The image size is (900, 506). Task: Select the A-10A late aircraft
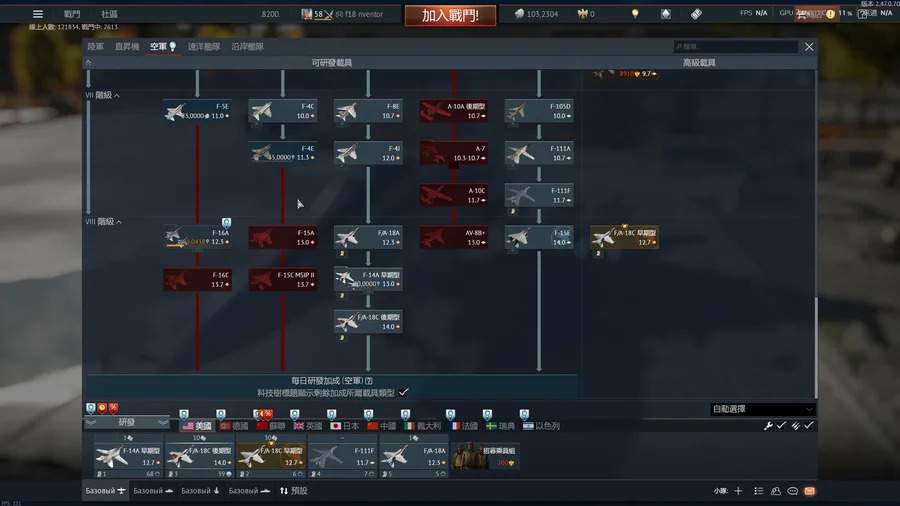(x=453, y=111)
